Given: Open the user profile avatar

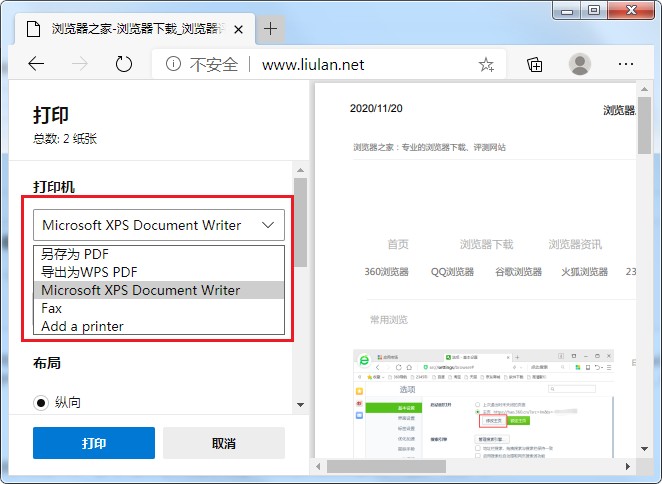Looking at the screenshot, I should point(580,64).
